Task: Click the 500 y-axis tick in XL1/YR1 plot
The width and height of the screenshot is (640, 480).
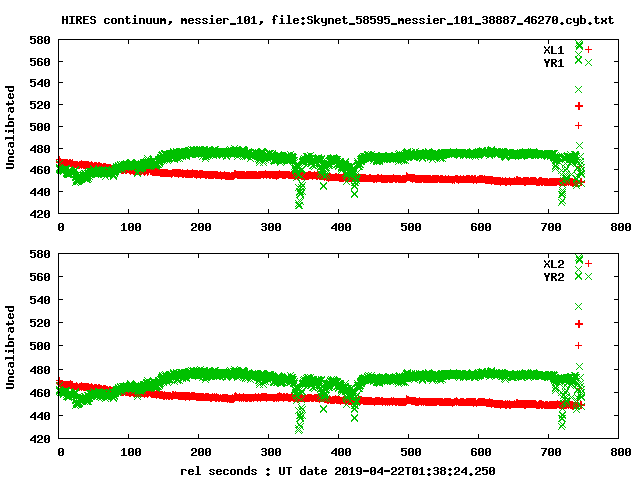Action: pos(40,127)
